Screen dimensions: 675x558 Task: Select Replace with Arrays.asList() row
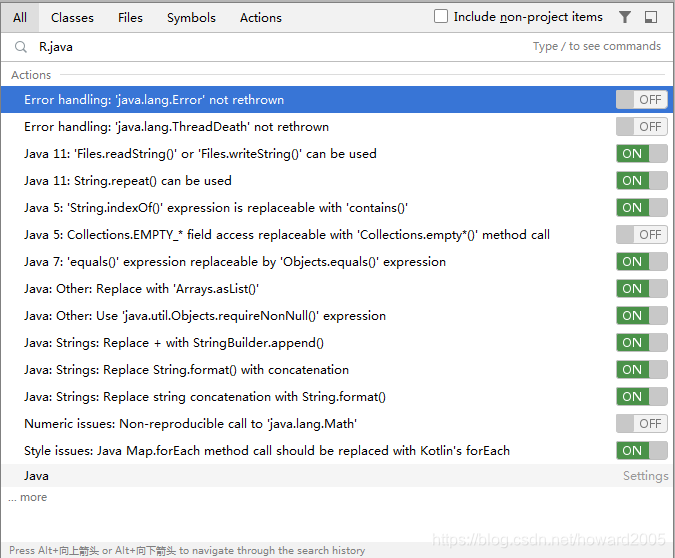337,288
